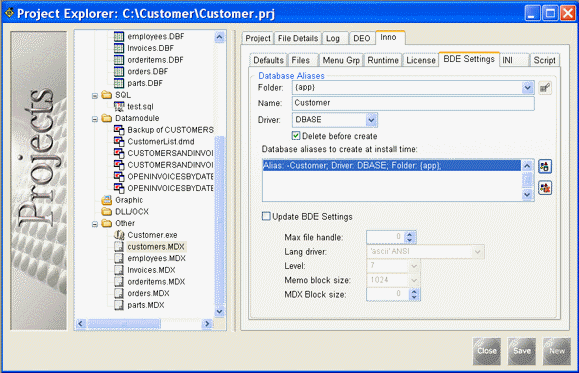
Task: Select the Customer.exe file icon
Action: [119, 235]
